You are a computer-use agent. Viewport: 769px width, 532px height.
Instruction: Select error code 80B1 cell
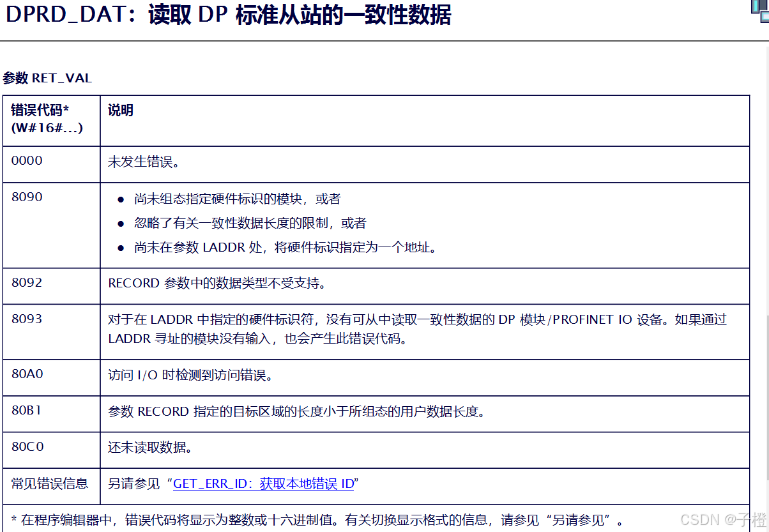pyautogui.click(x=27, y=410)
